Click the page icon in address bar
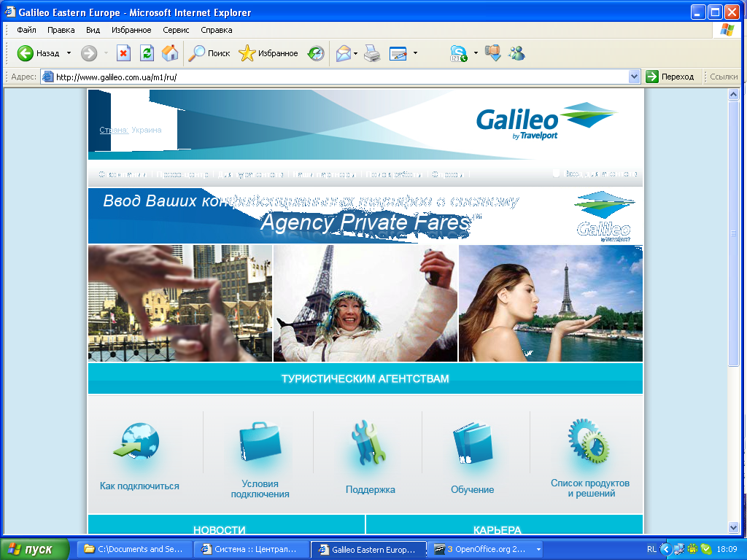The image size is (747, 560). coord(47,76)
